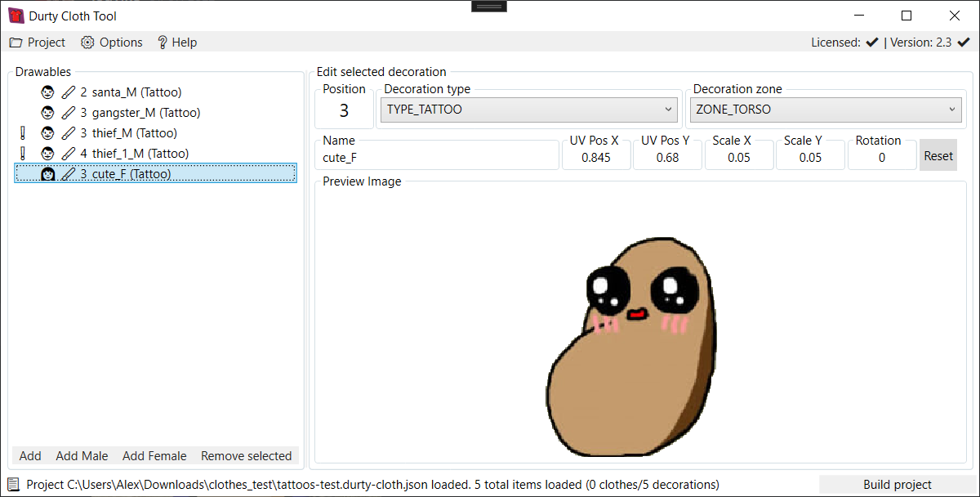The height and width of the screenshot is (497, 980).
Task: Click the female face icon beside cute_F
Action: (48, 174)
